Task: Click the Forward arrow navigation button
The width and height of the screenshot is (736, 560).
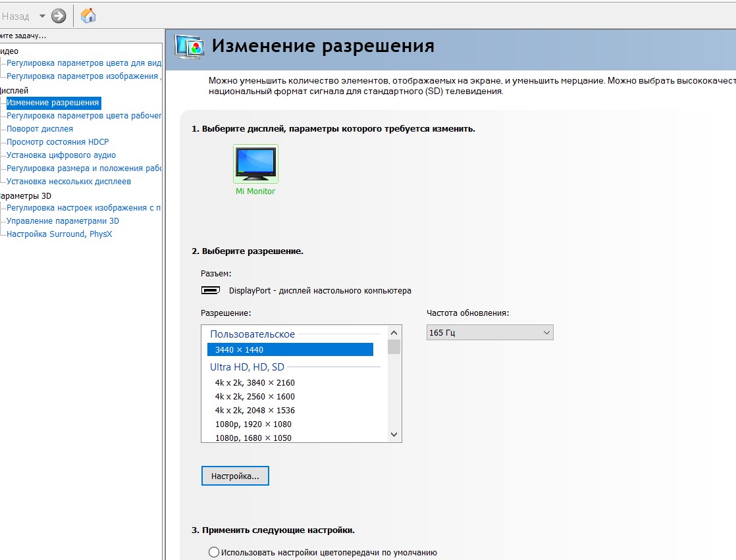Action: 59,16
